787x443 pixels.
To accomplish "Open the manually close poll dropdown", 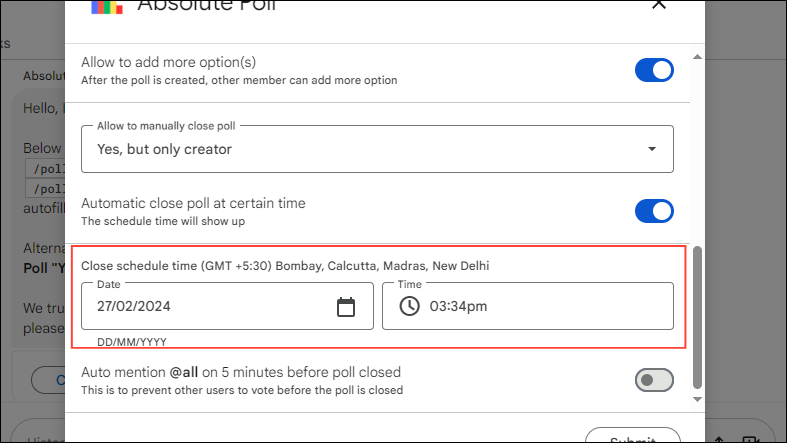I will click(377, 149).
